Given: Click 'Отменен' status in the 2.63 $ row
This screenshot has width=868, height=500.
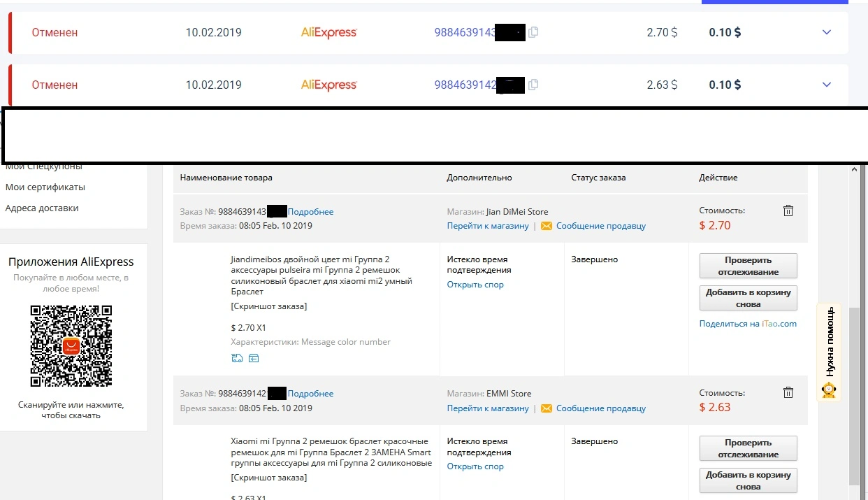Looking at the screenshot, I should click(55, 85).
